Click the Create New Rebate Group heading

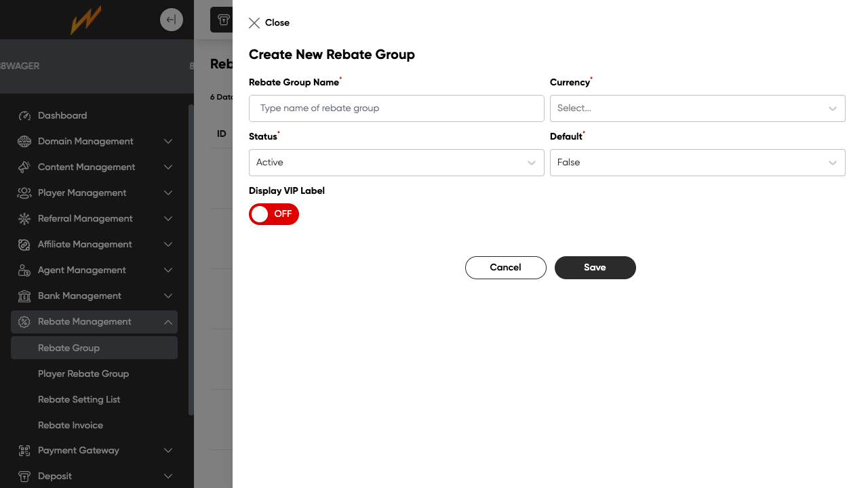[332, 55]
